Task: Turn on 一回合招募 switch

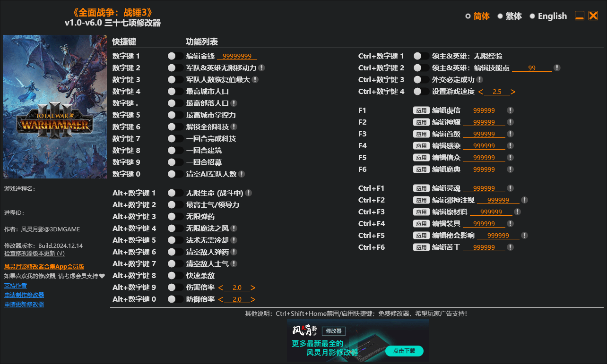Action: click(175, 162)
